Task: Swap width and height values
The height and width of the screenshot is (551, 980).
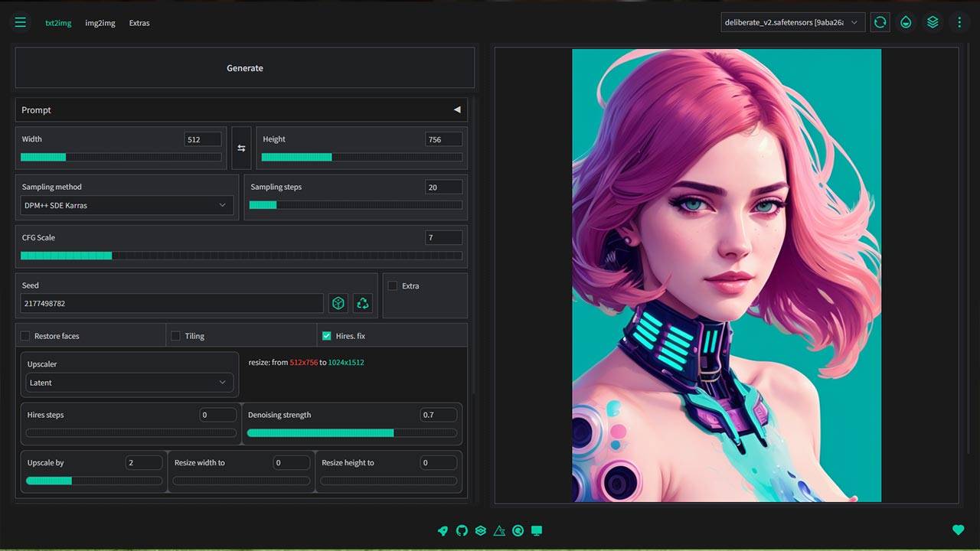Action: (241, 148)
